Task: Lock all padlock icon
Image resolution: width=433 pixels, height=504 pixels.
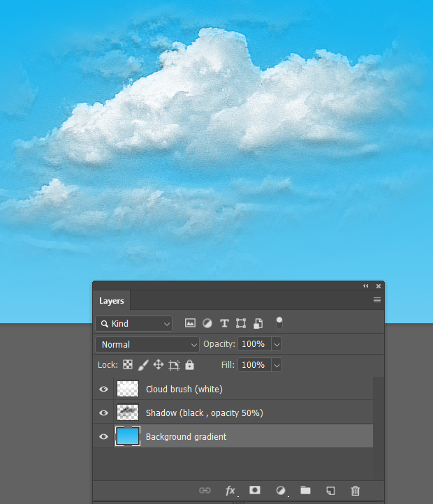Action: (189, 365)
